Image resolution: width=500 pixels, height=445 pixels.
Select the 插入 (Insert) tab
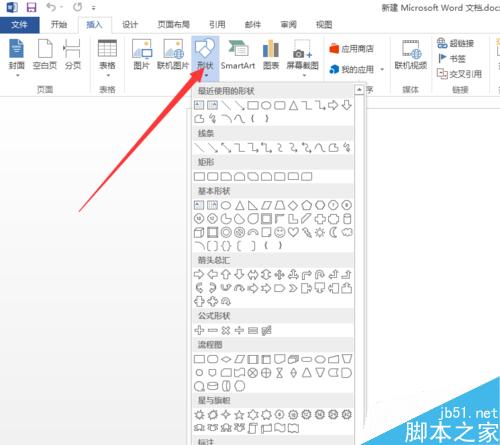pyautogui.click(x=94, y=25)
